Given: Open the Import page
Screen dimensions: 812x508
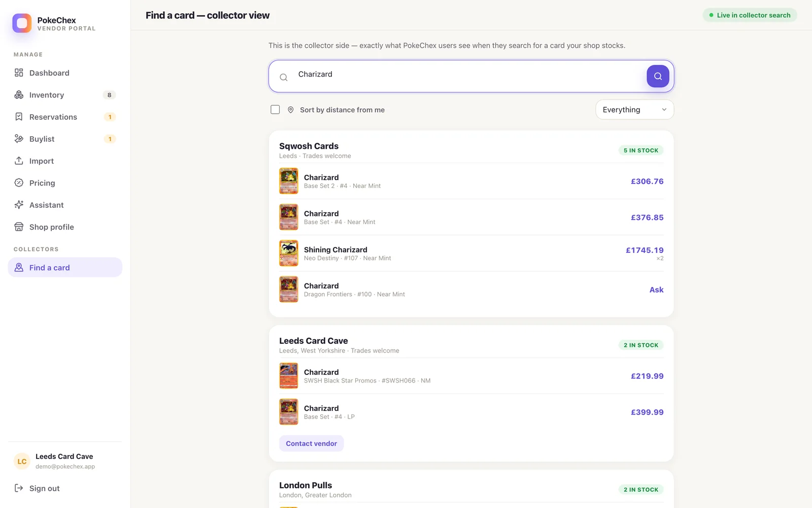Looking at the screenshot, I should click(65, 161).
